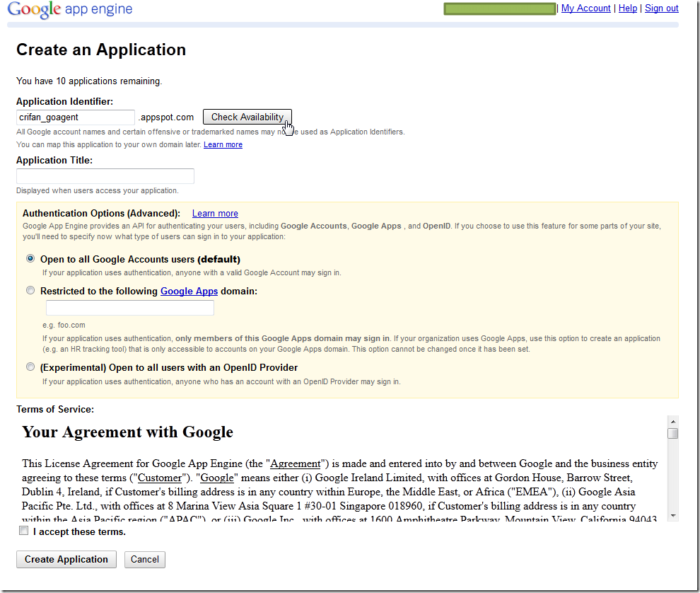Open Learn more link beside Authentication Options
Screen dimensions: 700x593
tap(215, 213)
